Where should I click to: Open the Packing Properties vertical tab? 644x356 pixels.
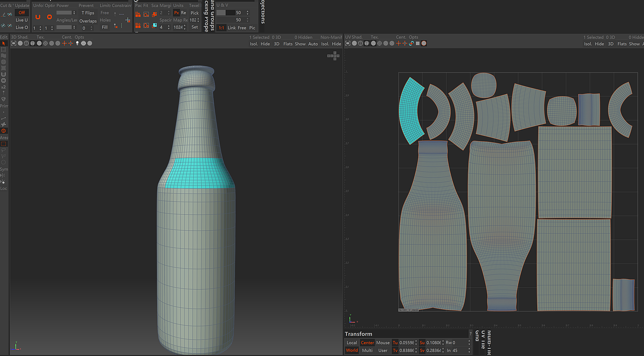(206, 16)
